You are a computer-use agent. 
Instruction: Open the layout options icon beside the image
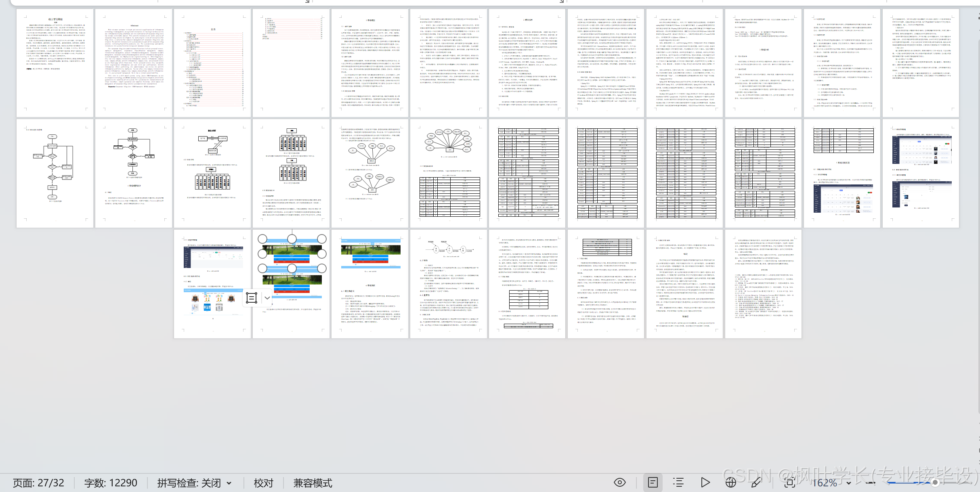tap(252, 298)
